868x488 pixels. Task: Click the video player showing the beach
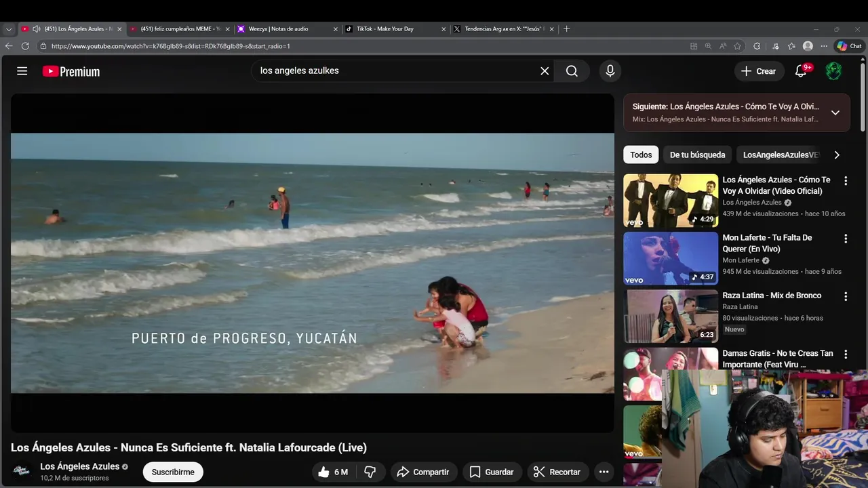[x=313, y=263]
